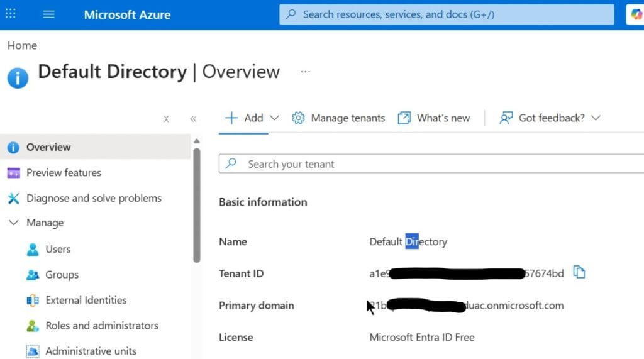Viewport: 644px width, 359px height.
Task: Click the Groups people icon
Action: (x=33, y=275)
